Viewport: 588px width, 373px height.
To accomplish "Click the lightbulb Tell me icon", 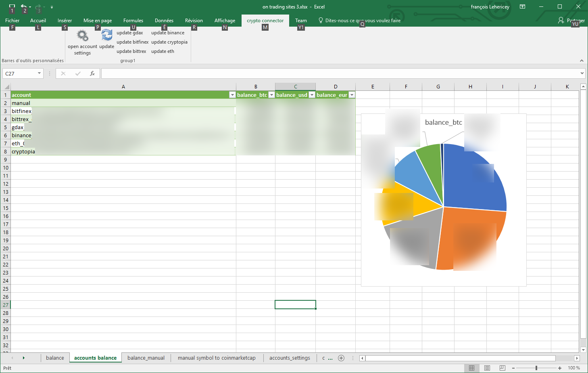I will click(x=321, y=20).
